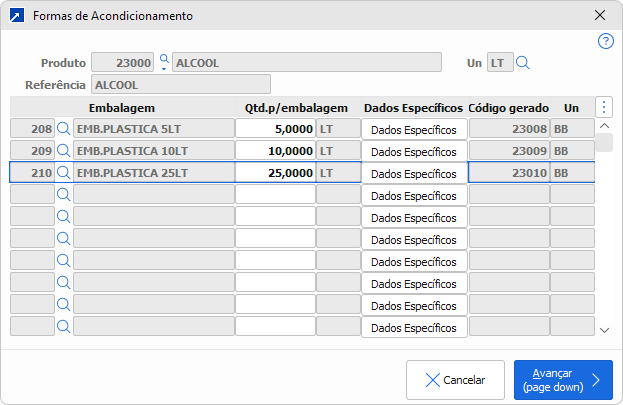Open Dados Específicos for EMB.PLASTICA 10LT
Image resolution: width=623 pixels, height=405 pixels.
[x=414, y=151]
